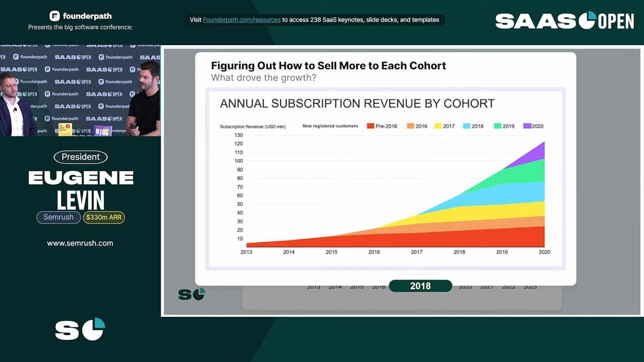
Task: Click the LEVIN speaker surname text
Action: [80, 201]
